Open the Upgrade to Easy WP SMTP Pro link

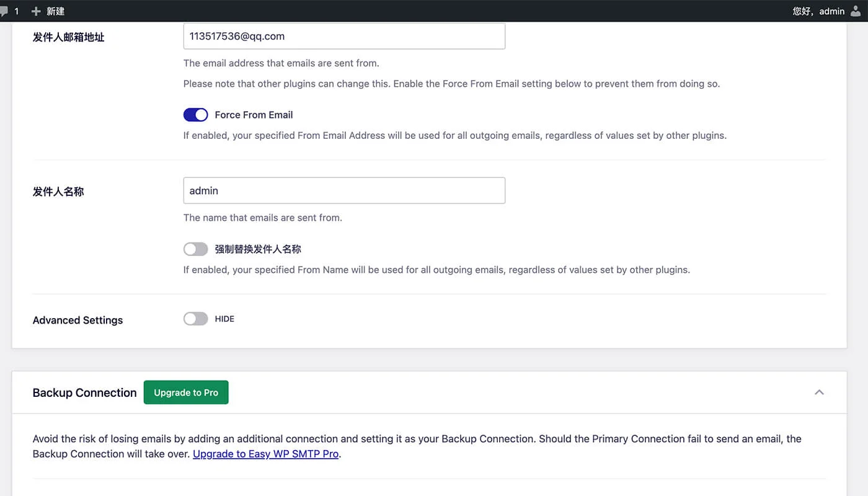pyautogui.click(x=265, y=454)
